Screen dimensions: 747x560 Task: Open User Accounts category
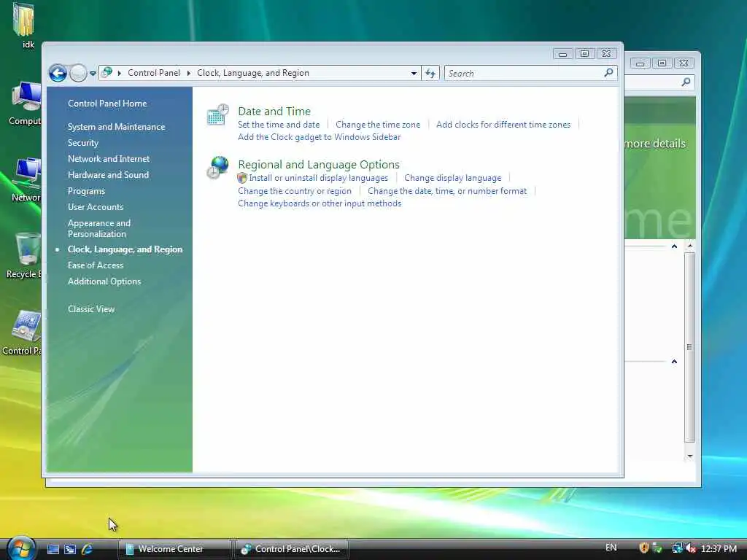96,206
